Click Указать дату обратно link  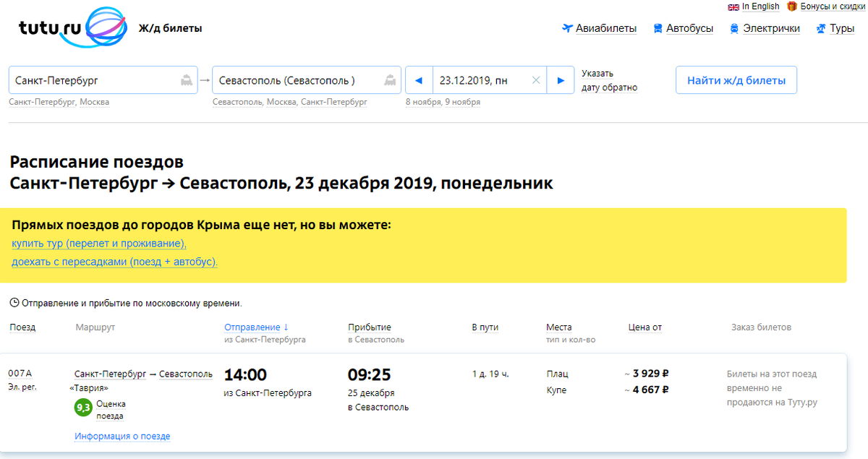[609, 80]
